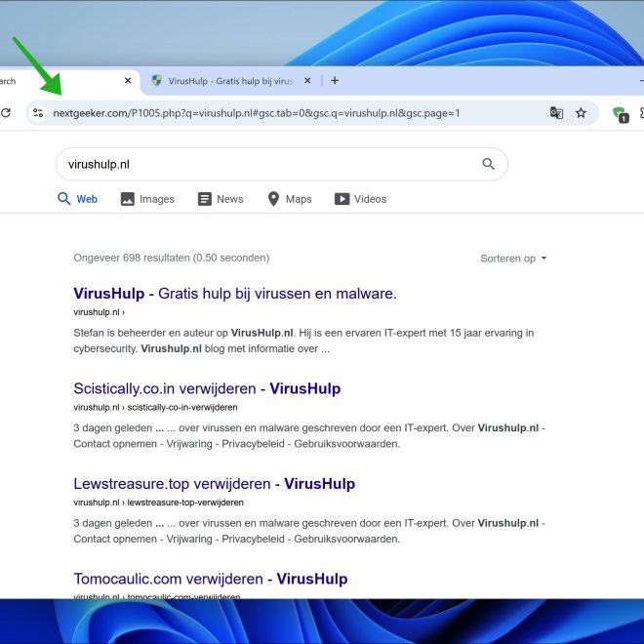Open Lewstreasure.top verwijderen result

pos(215,484)
